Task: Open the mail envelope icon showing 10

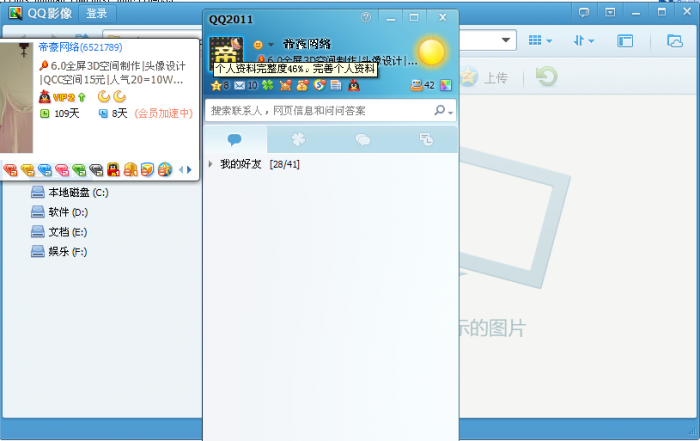Action: pos(246,85)
